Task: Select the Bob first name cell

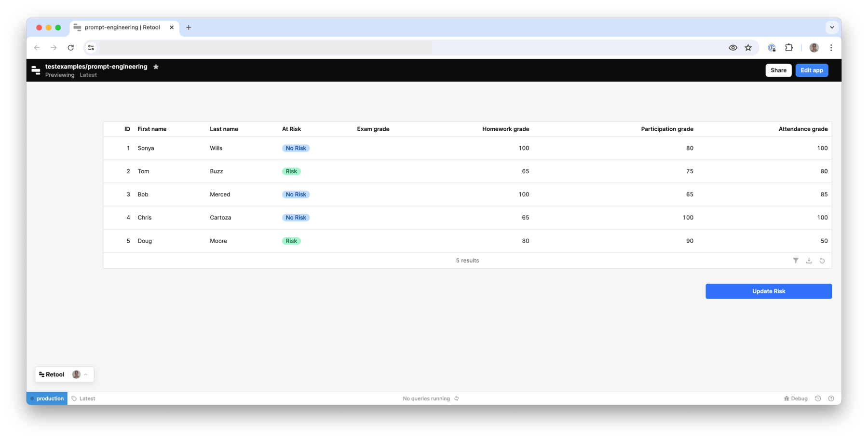Action: pyautogui.click(x=143, y=194)
